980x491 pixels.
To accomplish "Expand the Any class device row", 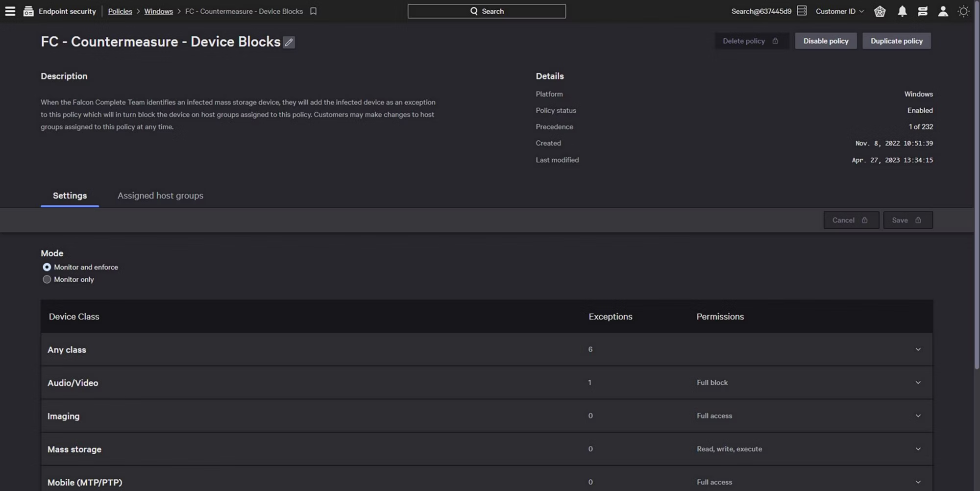I will [x=918, y=349].
